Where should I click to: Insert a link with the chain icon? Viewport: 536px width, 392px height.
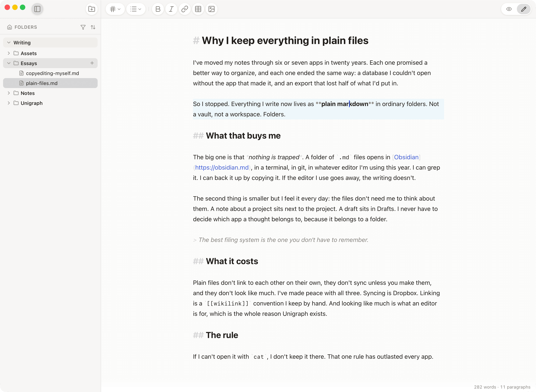pyautogui.click(x=185, y=9)
